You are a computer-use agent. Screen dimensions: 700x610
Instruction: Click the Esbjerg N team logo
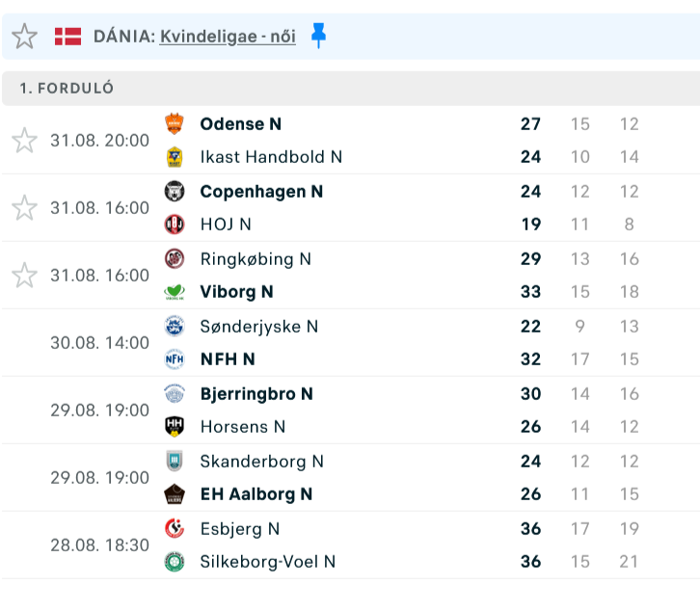174,528
